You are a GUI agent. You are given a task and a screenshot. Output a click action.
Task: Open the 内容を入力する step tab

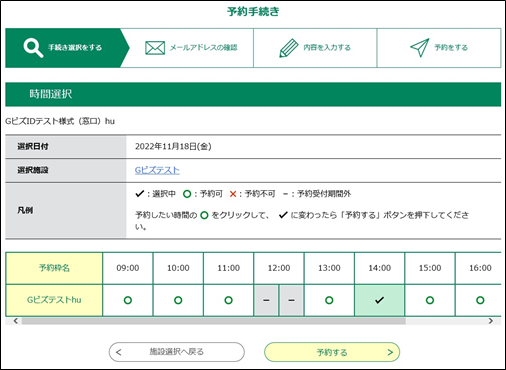pyautogui.click(x=315, y=48)
